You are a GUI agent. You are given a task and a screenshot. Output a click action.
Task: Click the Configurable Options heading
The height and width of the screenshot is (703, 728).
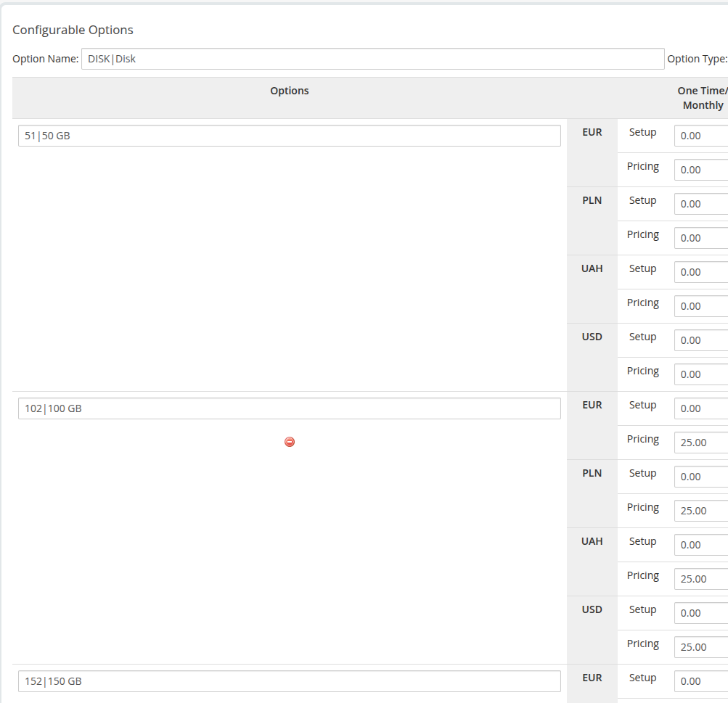pos(73,30)
